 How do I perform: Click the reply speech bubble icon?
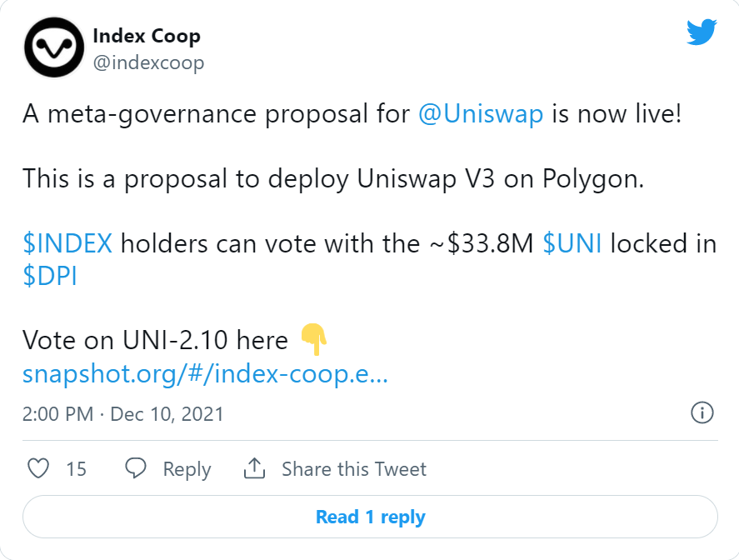[136, 468]
